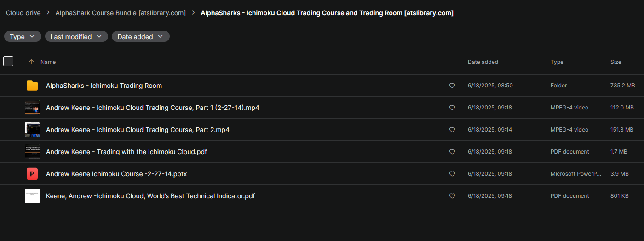Viewport: 644px width, 241px height.
Task: Click heart icon for Trading Course Part 2.mp4
Action: pyautogui.click(x=452, y=130)
